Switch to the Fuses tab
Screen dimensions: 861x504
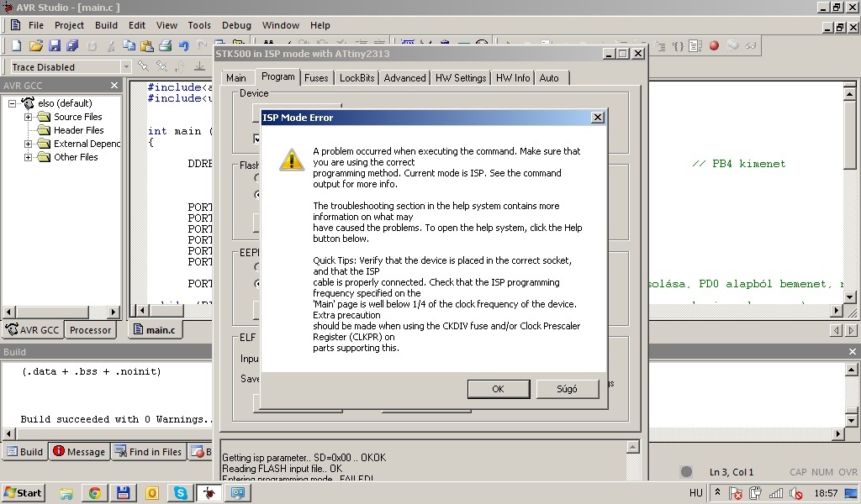pyautogui.click(x=316, y=78)
